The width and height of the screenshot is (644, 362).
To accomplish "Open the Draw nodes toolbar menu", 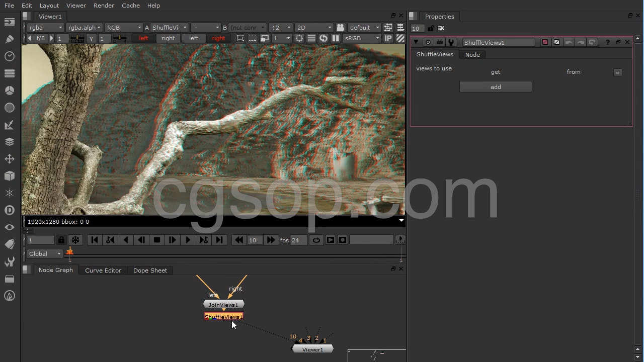I will (x=9, y=39).
